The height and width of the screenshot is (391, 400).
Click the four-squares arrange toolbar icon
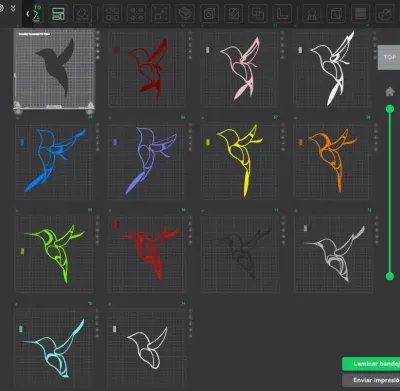pos(112,14)
